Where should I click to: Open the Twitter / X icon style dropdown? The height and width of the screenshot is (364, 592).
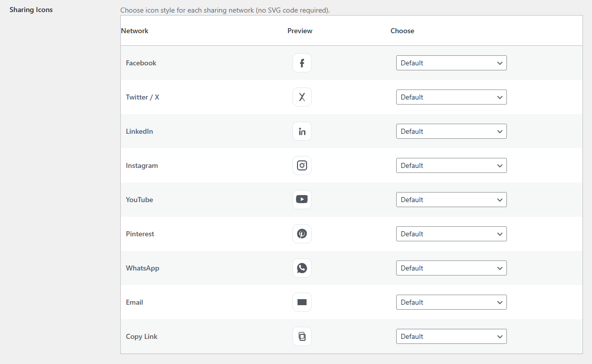click(451, 97)
